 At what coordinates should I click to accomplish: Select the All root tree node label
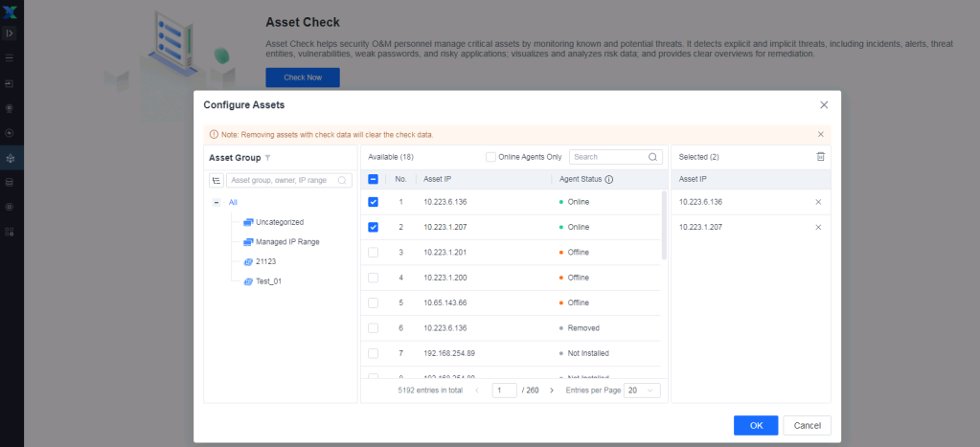coord(233,202)
